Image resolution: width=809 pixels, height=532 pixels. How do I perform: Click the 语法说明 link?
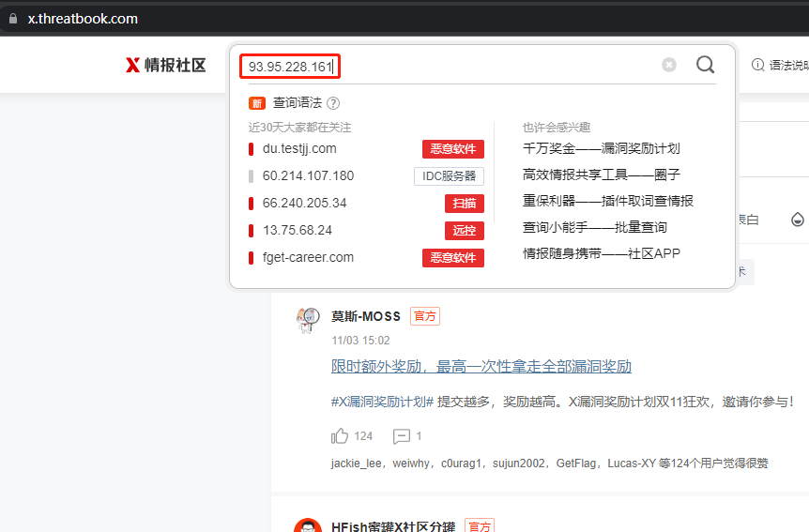click(x=789, y=65)
